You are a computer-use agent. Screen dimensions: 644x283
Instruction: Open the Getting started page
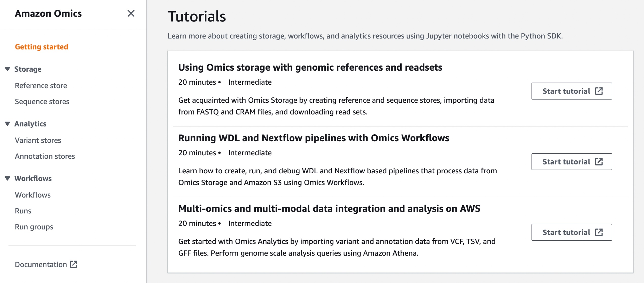coord(42,47)
